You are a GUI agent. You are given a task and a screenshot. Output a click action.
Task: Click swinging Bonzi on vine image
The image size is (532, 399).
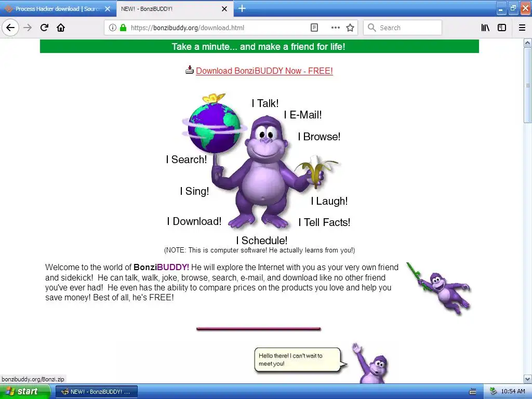pyautogui.click(x=438, y=288)
